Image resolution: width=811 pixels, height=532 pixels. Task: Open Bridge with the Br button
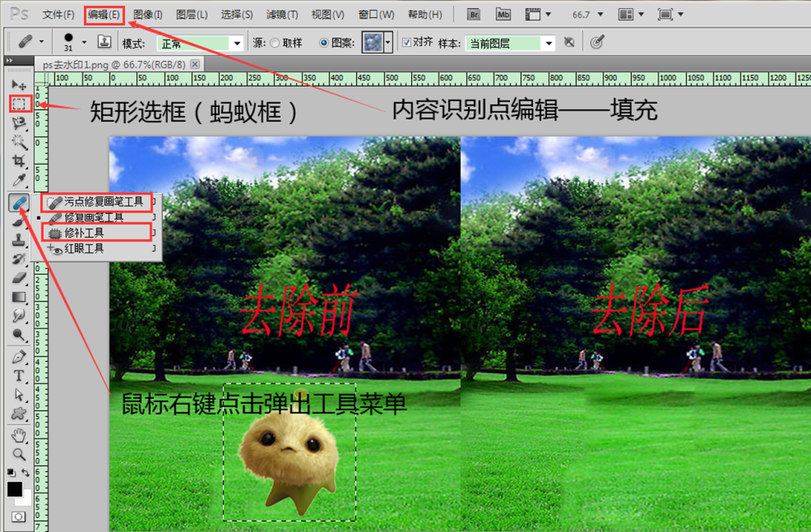tap(473, 14)
